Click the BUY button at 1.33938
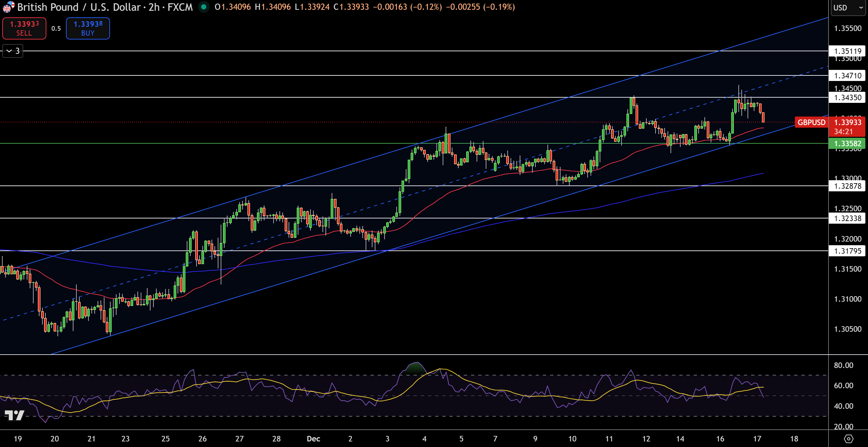The height and width of the screenshot is (447, 868). point(87,28)
